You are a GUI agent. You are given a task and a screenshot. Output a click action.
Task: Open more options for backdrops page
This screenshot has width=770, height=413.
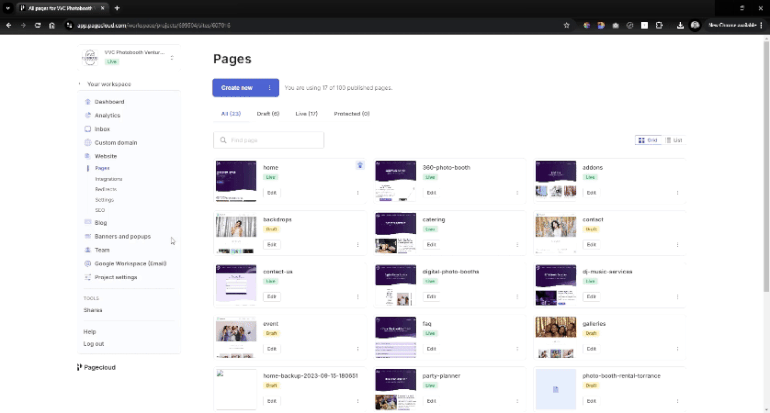tap(358, 244)
